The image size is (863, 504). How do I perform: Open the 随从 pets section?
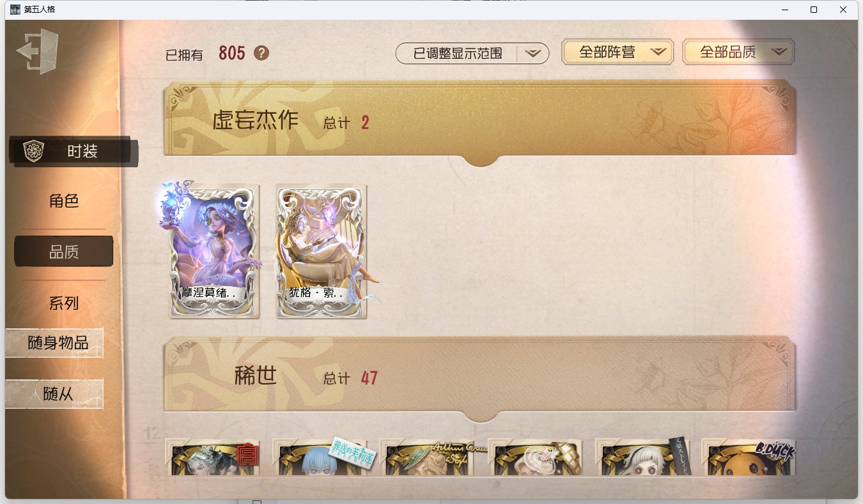54,394
